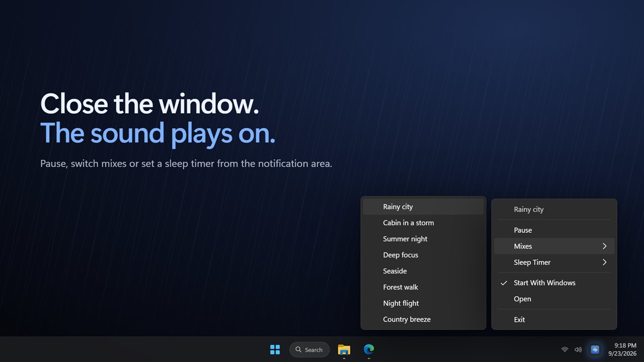Viewport: 644px width, 362px height.
Task: Open the Wi-Fi network tray icon
Action: coord(565,349)
